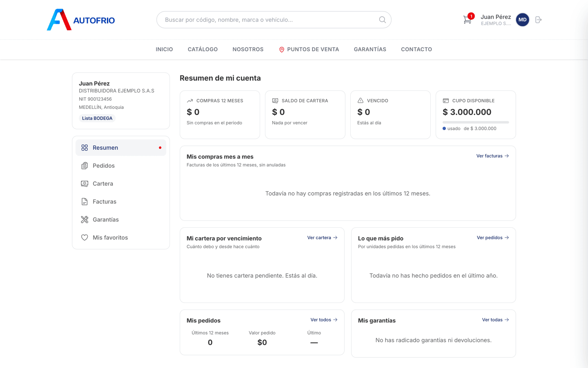This screenshot has width=588, height=368.
Task: Click the logout icon next to the avatar
Action: [539, 20]
